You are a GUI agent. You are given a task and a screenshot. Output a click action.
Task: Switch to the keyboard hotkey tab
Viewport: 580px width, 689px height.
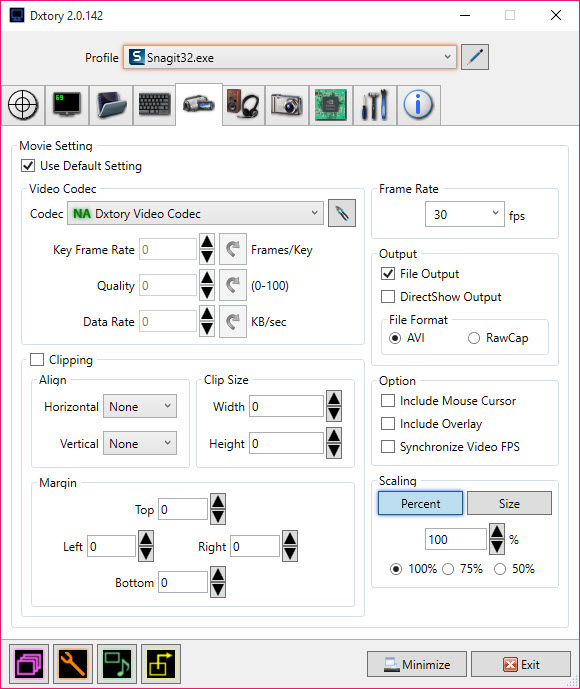[x=155, y=105]
